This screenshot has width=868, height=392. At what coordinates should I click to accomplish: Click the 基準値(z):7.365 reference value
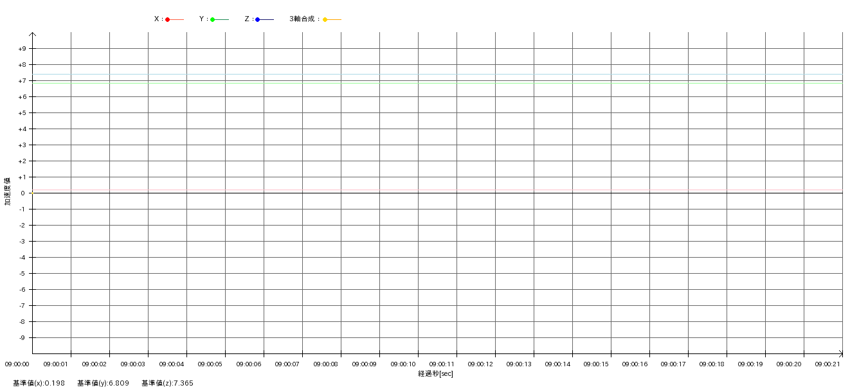[167, 383]
